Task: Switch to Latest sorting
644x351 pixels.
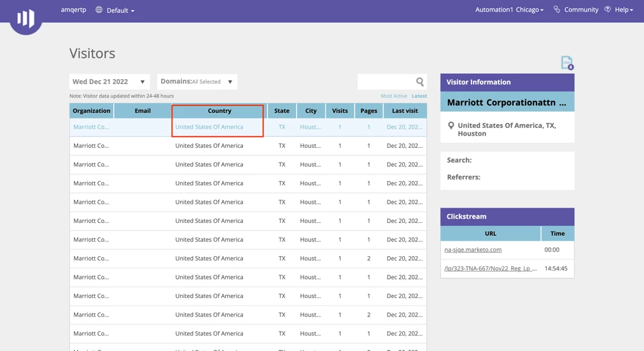Action: (419, 96)
